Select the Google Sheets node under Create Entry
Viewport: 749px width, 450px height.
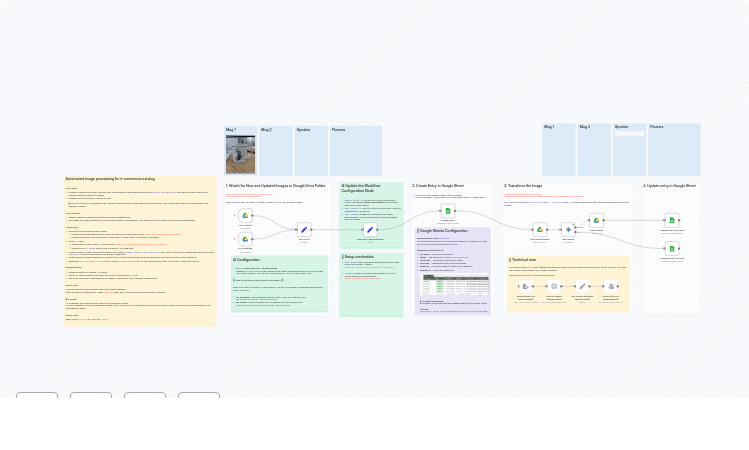(448, 211)
